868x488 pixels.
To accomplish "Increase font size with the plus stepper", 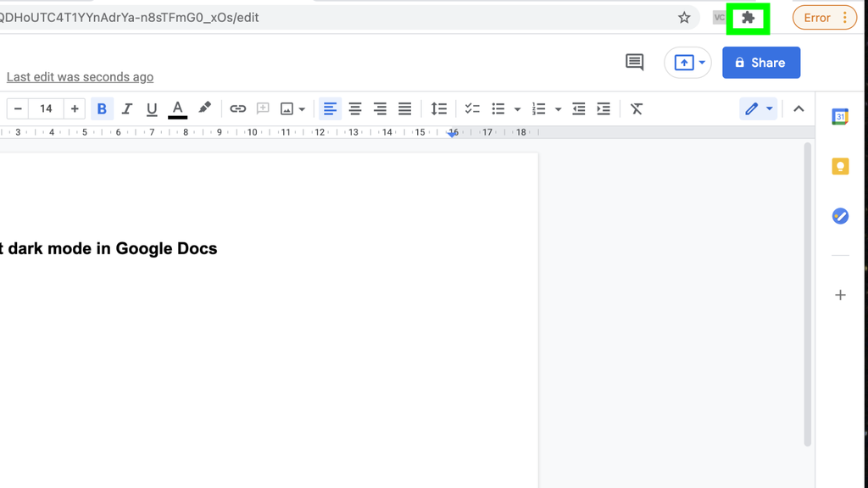I will (75, 108).
